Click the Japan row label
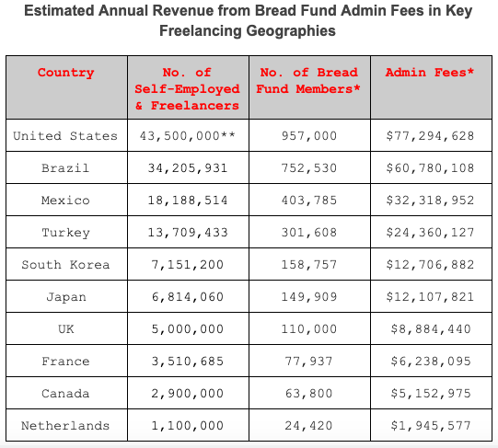 click(66, 296)
